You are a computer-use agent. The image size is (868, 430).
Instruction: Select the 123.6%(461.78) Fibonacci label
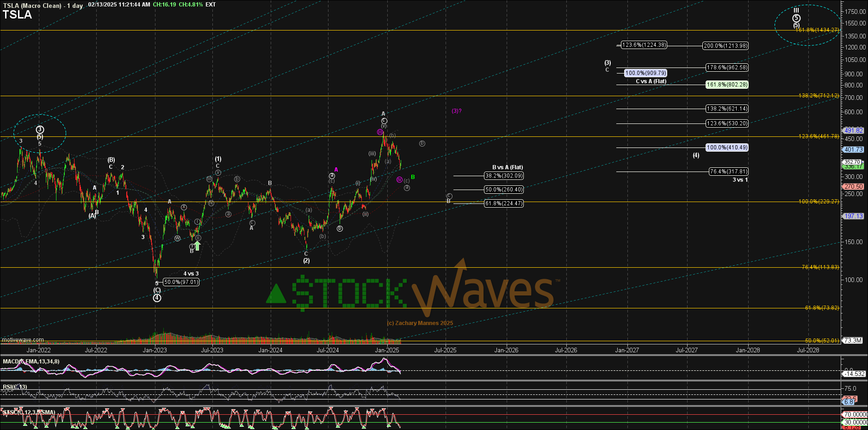(x=818, y=136)
